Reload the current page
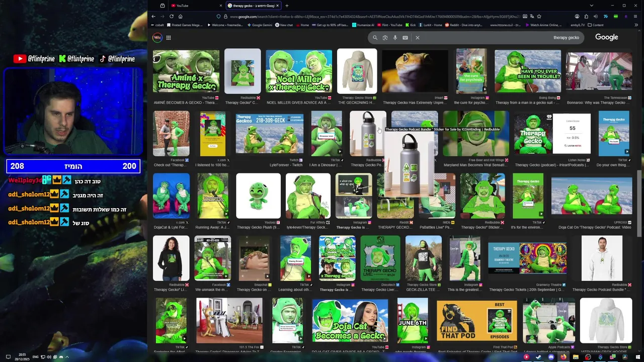 click(172, 16)
